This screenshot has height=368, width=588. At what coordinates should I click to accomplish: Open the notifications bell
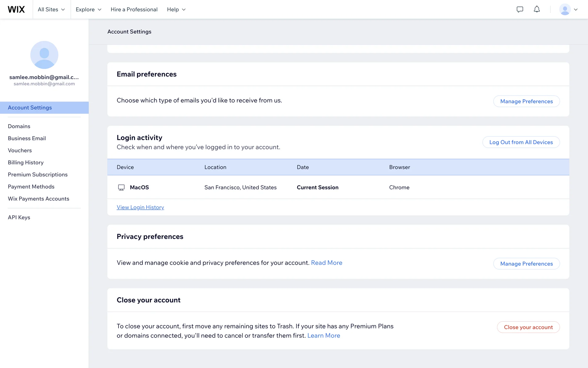[537, 10]
